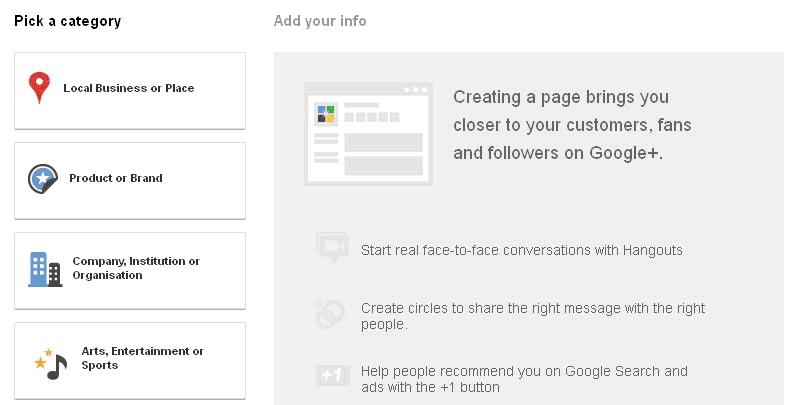Click 'Create circles to share the right message'
This screenshot has height=405, width=801.
click(x=533, y=316)
